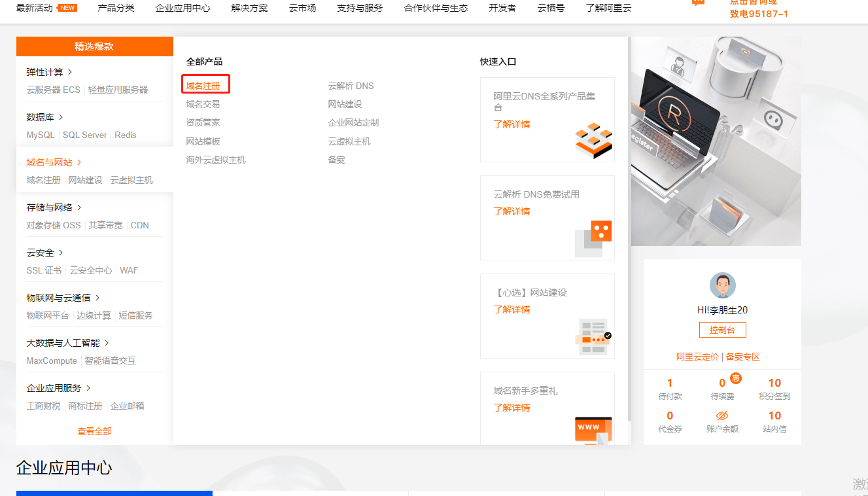Open the 备案专区 link
This screenshot has width=868, height=496.
pyautogui.click(x=742, y=356)
